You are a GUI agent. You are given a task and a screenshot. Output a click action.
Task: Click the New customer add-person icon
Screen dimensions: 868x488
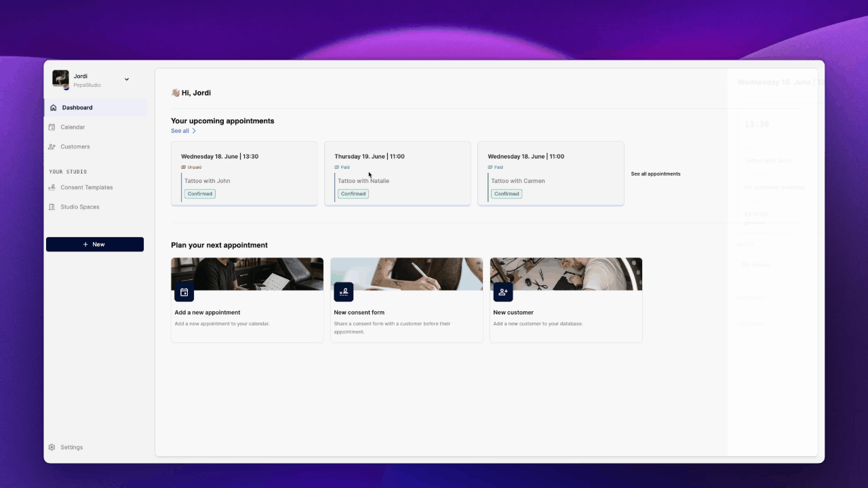click(503, 292)
